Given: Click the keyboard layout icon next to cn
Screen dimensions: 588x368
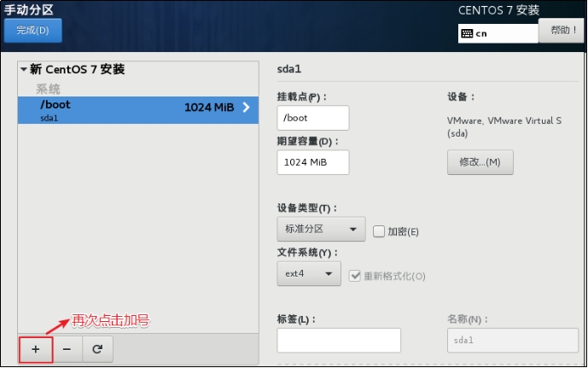Looking at the screenshot, I should pos(467,33).
